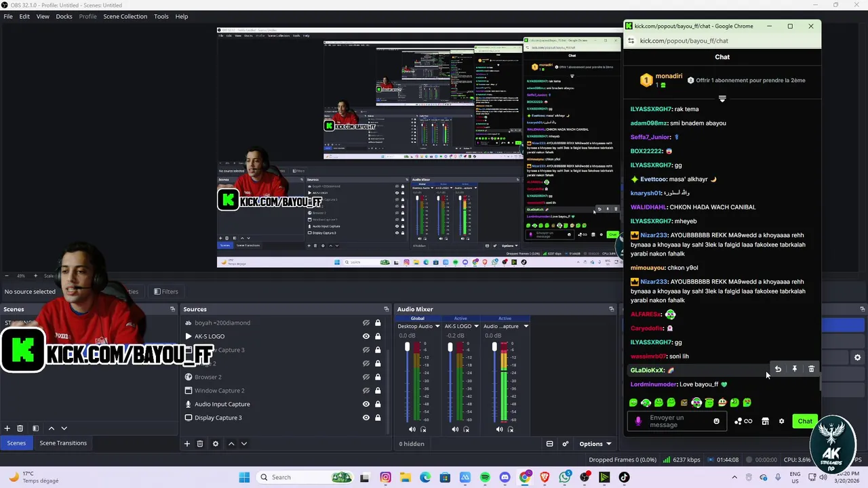The height and width of the screenshot is (488, 868).
Task: Delete selected source with the Sources trash icon
Action: click(200, 444)
